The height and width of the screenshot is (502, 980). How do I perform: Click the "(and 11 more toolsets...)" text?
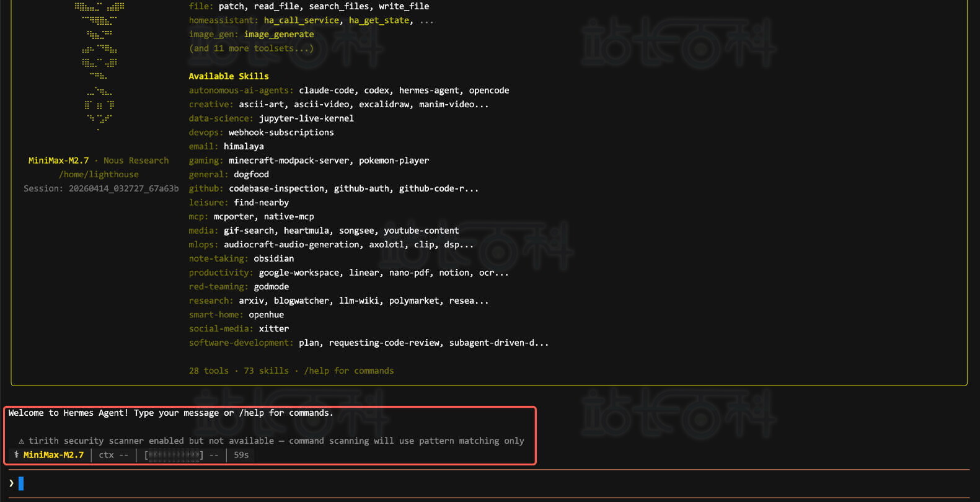[x=251, y=48]
